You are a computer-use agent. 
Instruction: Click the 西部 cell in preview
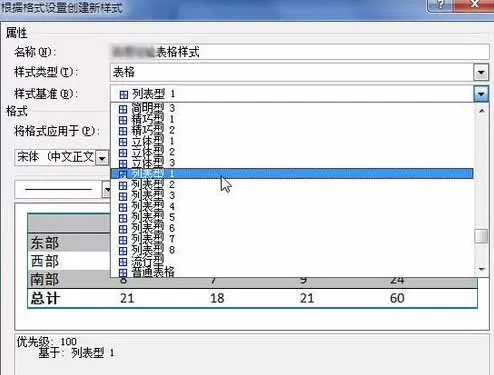pyautogui.click(x=45, y=261)
